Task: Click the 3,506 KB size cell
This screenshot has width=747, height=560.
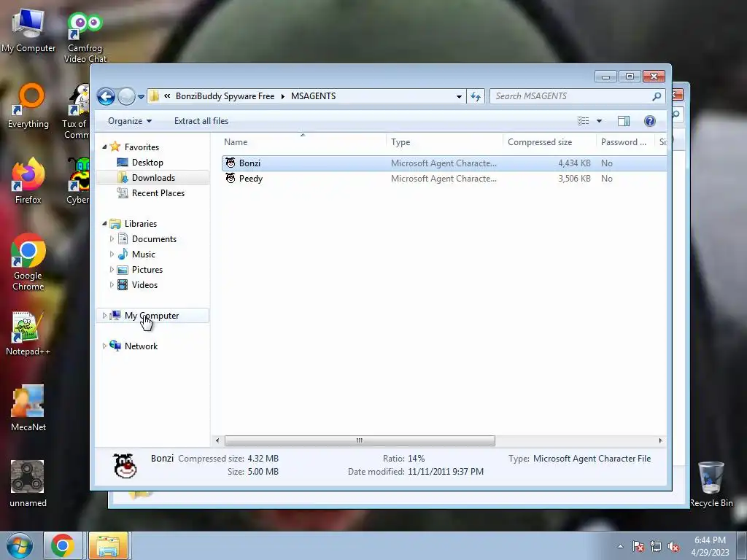Action: click(x=574, y=179)
